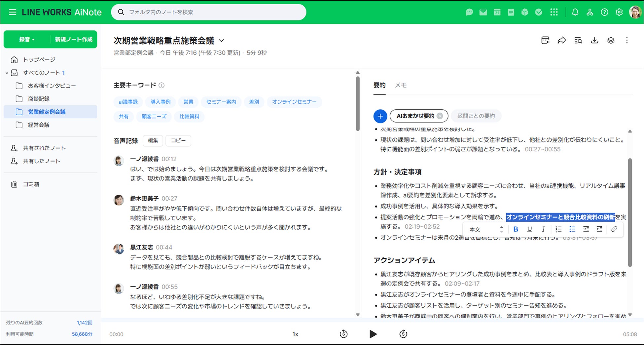Open the settings gear icon
Image resolution: width=644 pixels, height=345 pixels.
(x=619, y=12)
